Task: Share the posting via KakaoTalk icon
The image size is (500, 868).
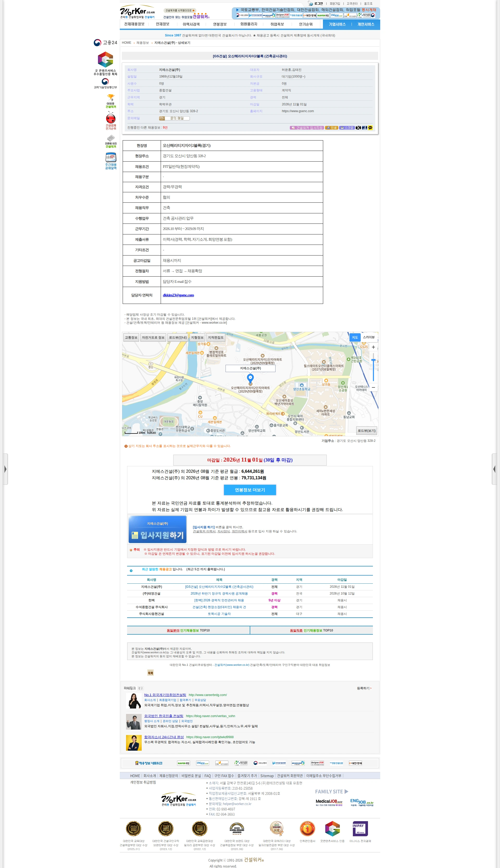Action: click(x=370, y=128)
